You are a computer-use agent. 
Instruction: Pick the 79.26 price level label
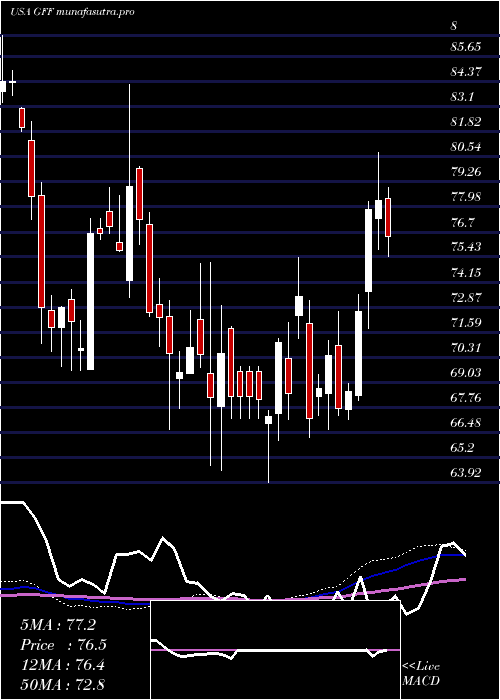(x=466, y=171)
